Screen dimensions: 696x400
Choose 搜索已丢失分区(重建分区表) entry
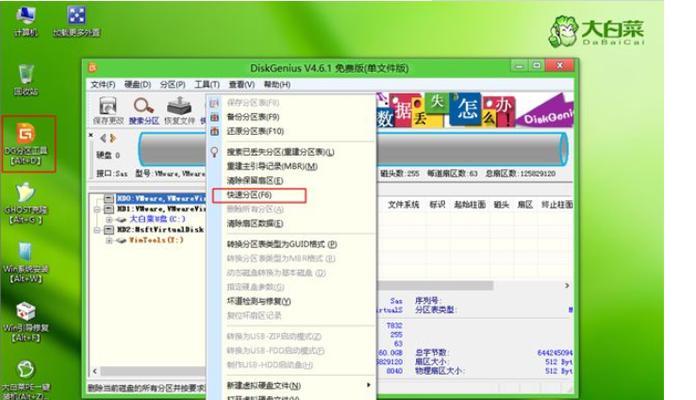click(292, 152)
